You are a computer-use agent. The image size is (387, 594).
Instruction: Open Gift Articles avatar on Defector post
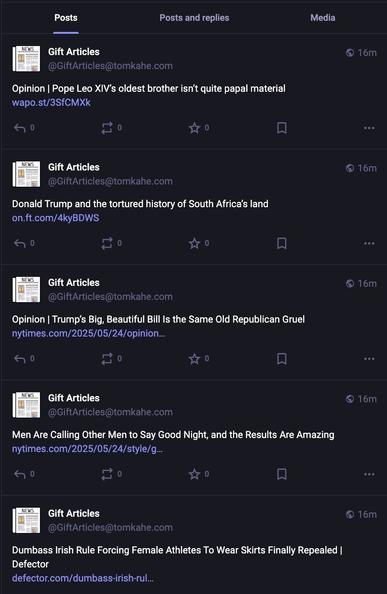coord(26,521)
